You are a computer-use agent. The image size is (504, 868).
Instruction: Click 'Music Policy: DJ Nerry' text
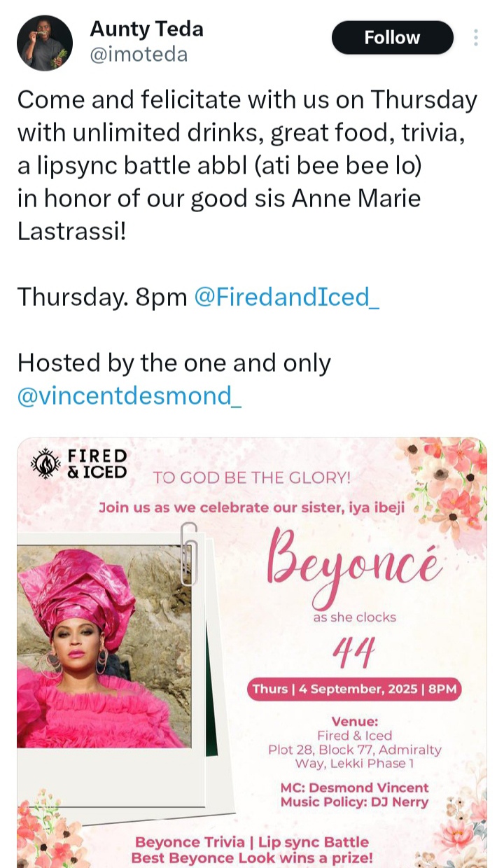354,802
